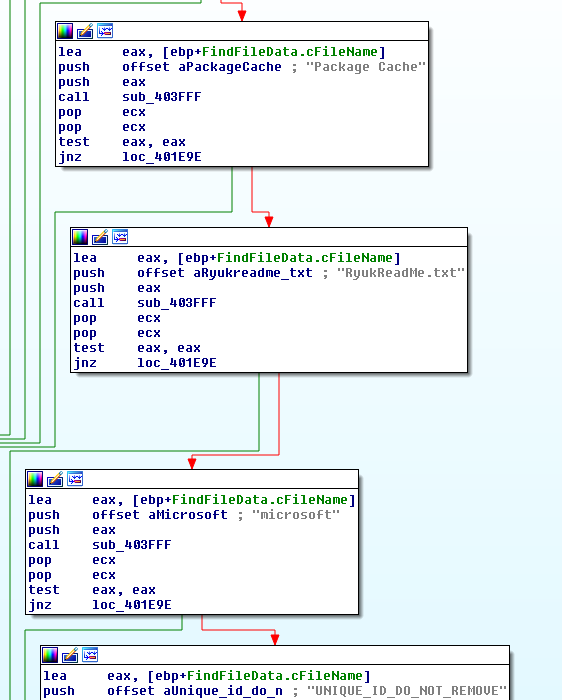Image resolution: width=562 pixels, height=700 pixels.
Task: Select 'offset aPackageCache' operand text
Action: pyautogui.click(x=202, y=67)
